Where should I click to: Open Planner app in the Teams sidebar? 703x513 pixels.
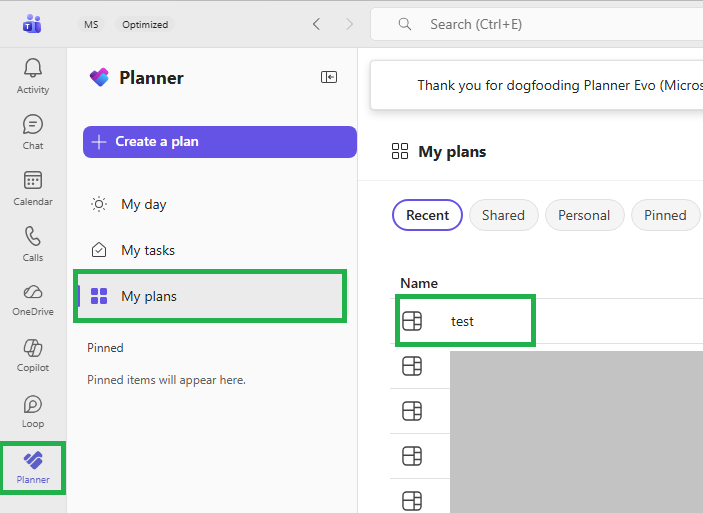coord(33,468)
